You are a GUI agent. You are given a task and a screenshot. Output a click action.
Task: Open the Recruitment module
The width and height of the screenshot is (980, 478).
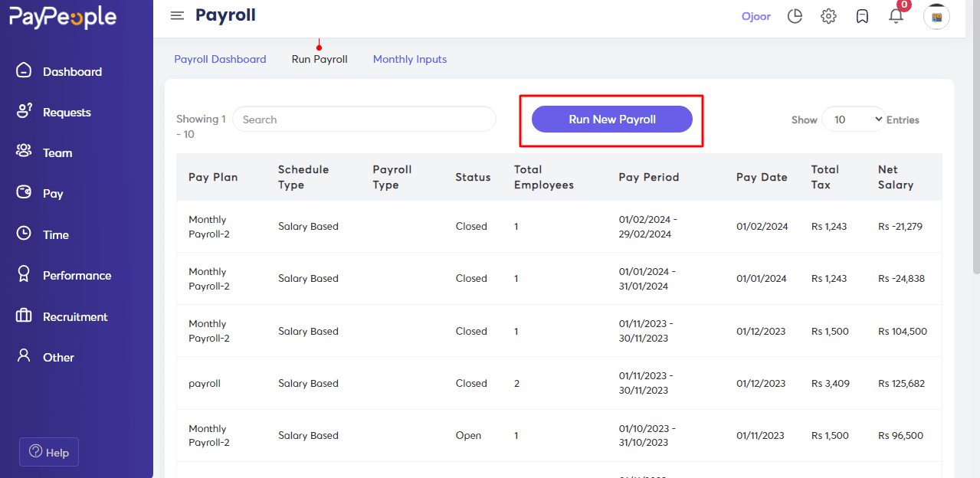(x=76, y=316)
